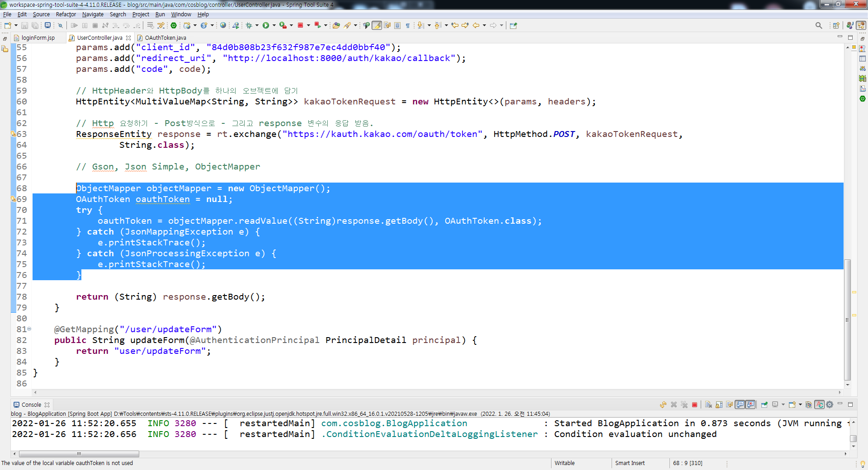Image resolution: width=868 pixels, height=470 pixels.
Task: Open the Project menu
Action: pyautogui.click(x=141, y=14)
